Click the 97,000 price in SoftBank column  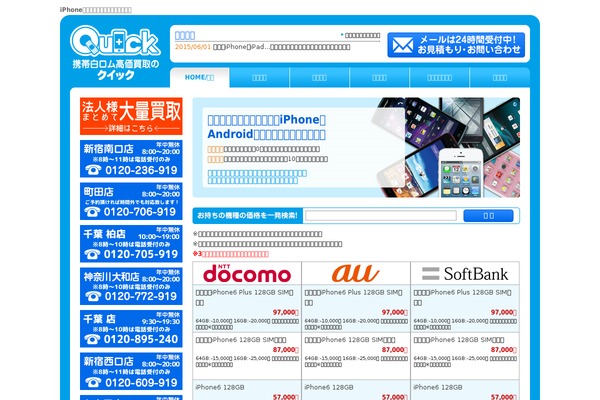[x=504, y=312]
